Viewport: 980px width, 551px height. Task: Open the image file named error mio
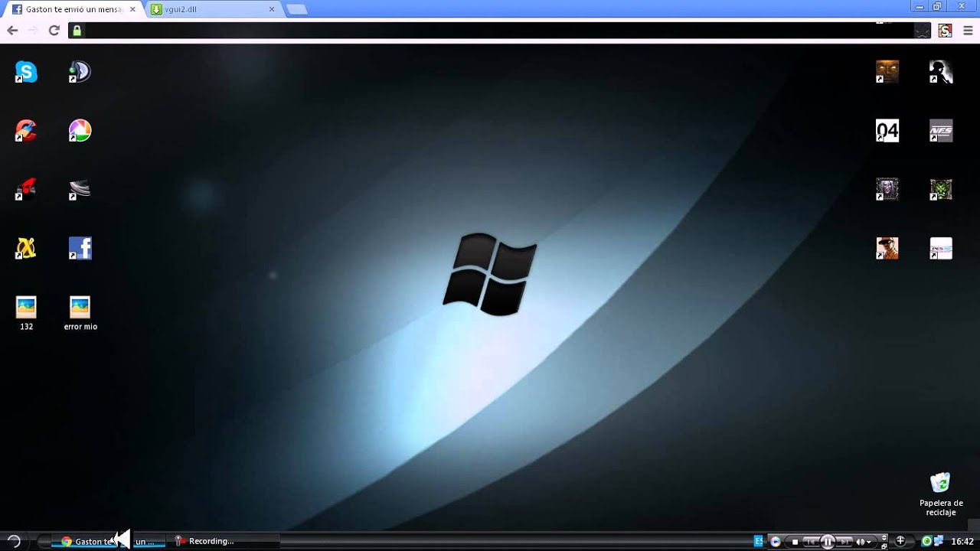pyautogui.click(x=80, y=313)
